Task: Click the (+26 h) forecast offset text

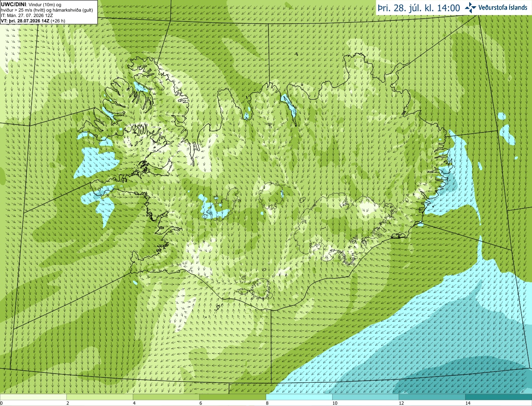Action: coord(58,21)
